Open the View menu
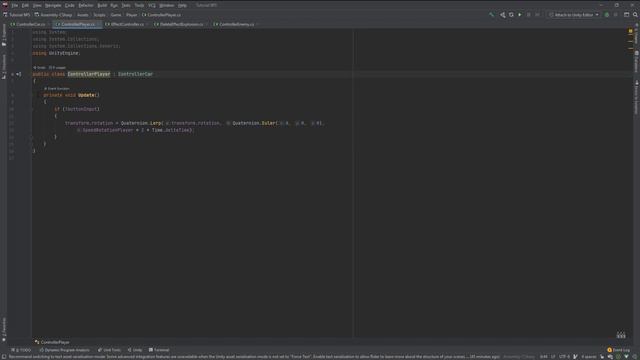640x360 pixels. (x=37, y=5)
